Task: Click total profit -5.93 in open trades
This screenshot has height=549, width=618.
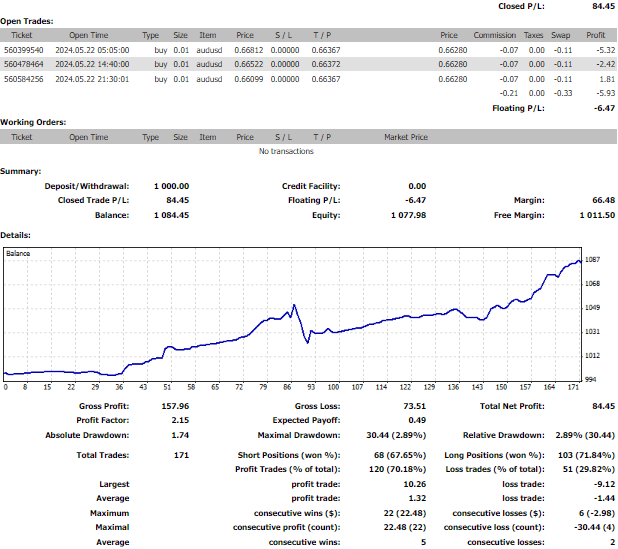Action: pyautogui.click(x=605, y=93)
